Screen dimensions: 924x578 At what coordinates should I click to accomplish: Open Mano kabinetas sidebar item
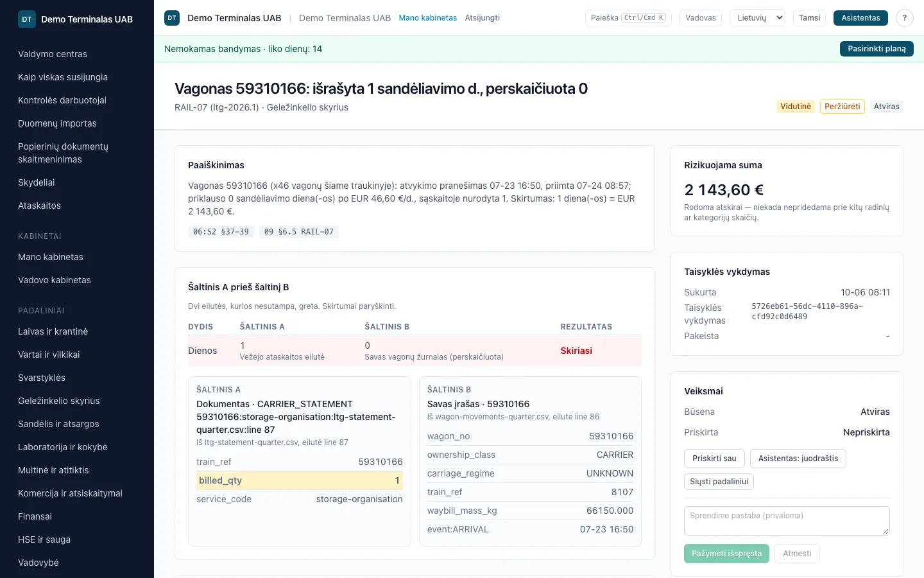pos(77,257)
